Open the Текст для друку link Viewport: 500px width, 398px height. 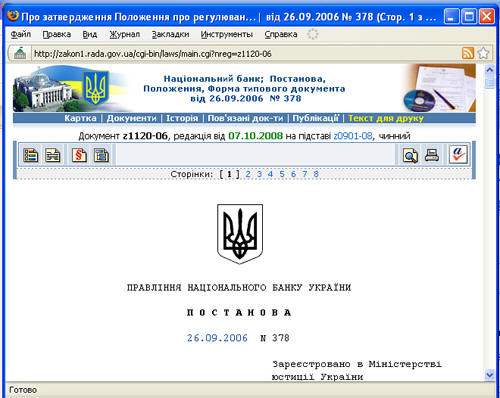(x=386, y=118)
